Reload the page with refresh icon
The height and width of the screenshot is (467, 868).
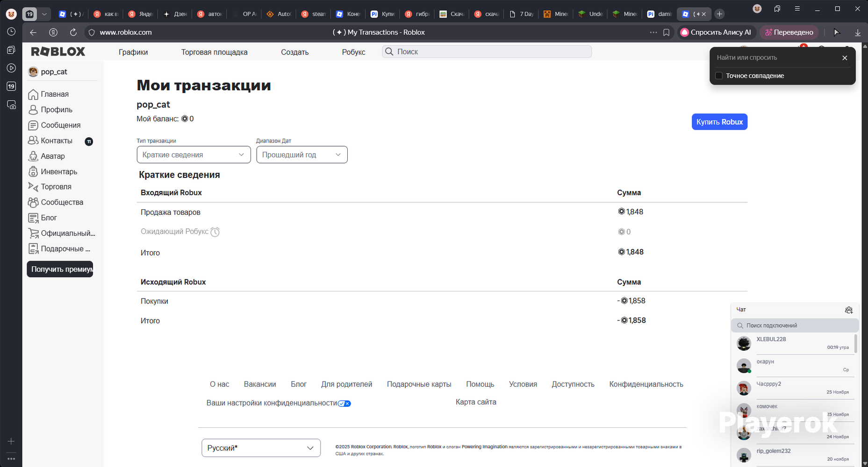click(x=73, y=32)
